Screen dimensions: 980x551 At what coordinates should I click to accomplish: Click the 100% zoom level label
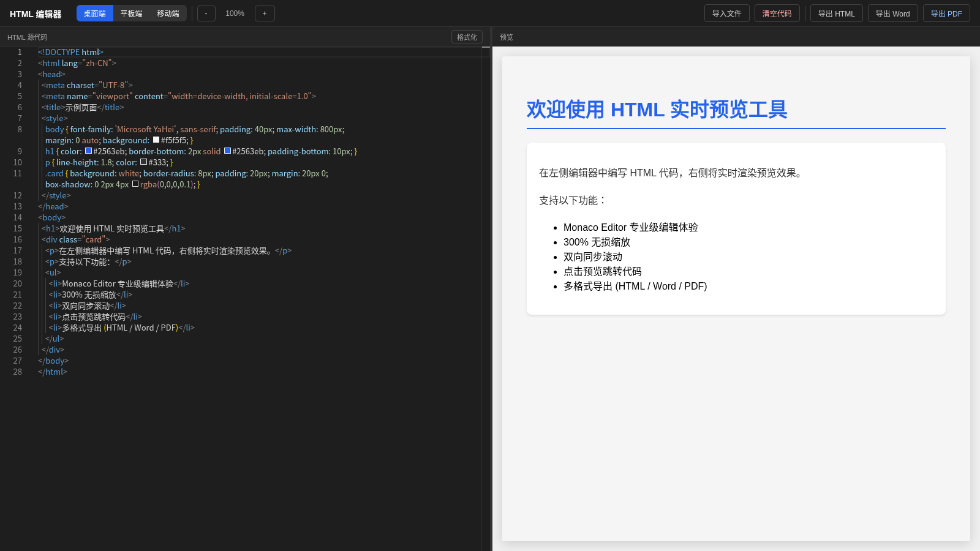pyautogui.click(x=235, y=13)
